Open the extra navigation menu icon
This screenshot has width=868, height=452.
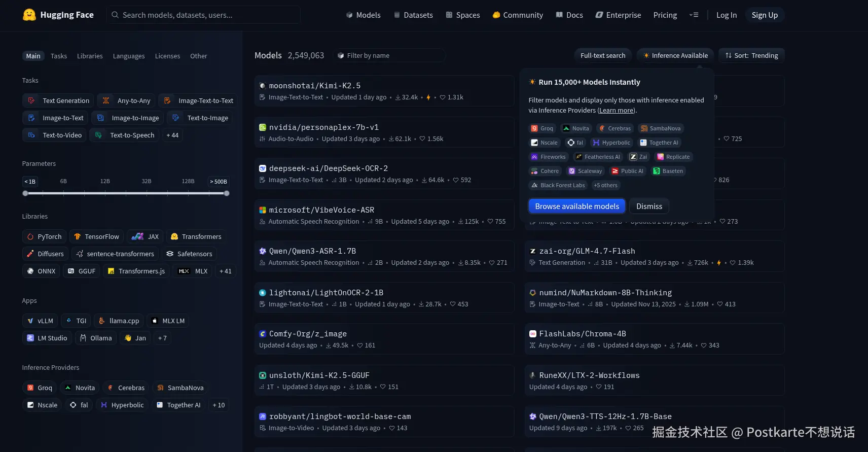[694, 15]
